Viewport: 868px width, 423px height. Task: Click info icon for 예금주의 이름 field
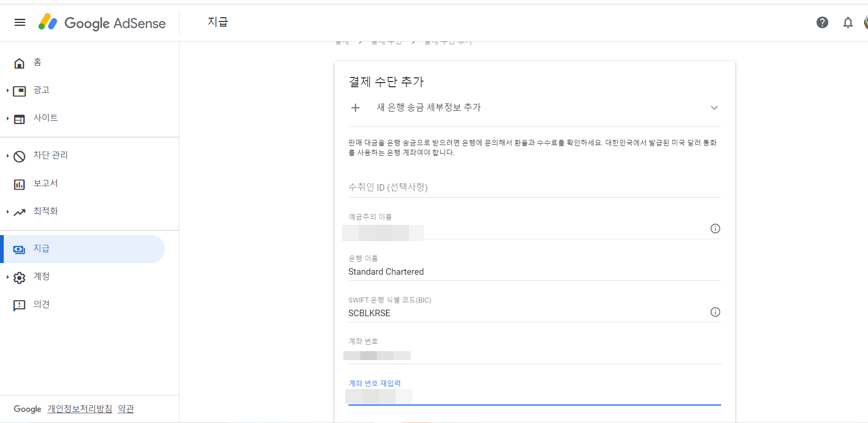pyautogui.click(x=715, y=229)
